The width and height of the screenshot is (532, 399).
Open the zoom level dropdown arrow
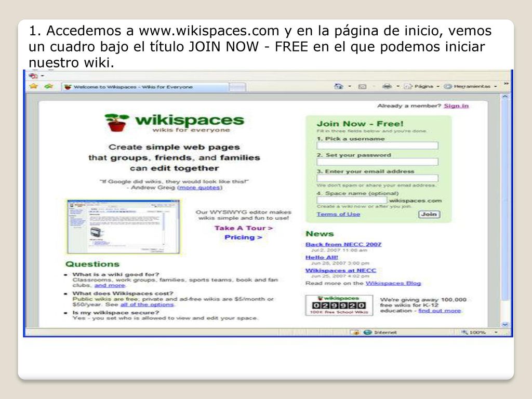click(x=496, y=332)
